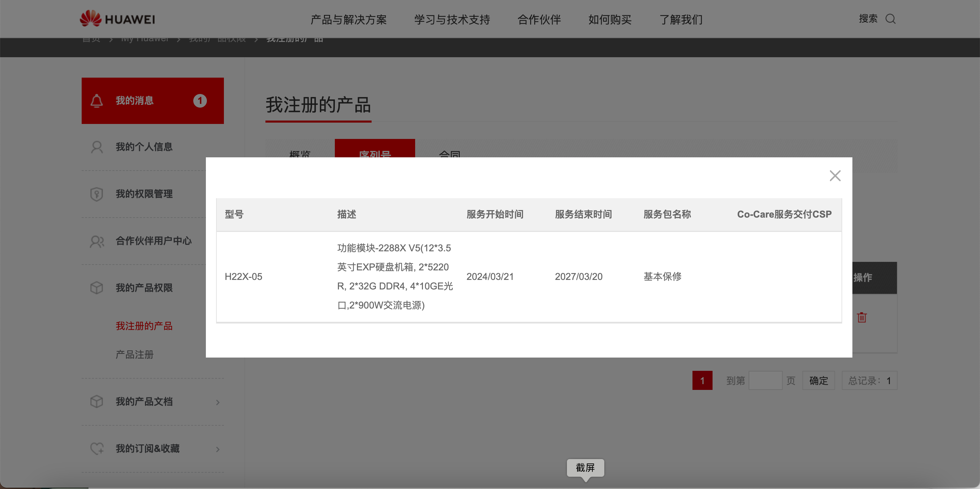Close the product details dialog
980x489 pixels.
(835, 176)
